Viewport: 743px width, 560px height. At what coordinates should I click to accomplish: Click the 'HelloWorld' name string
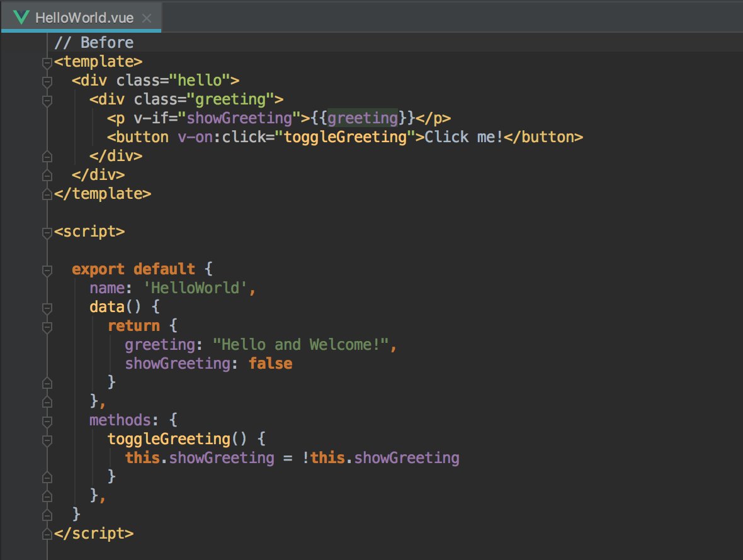(195, 288)
